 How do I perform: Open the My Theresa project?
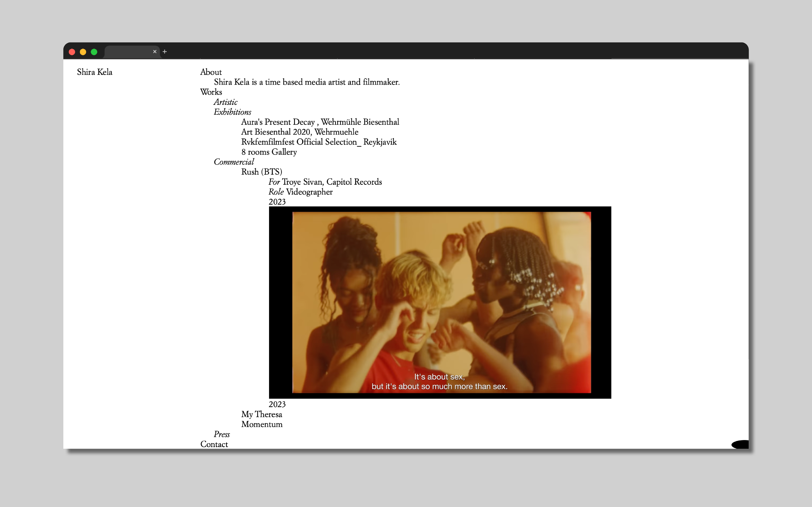(261, 415)
